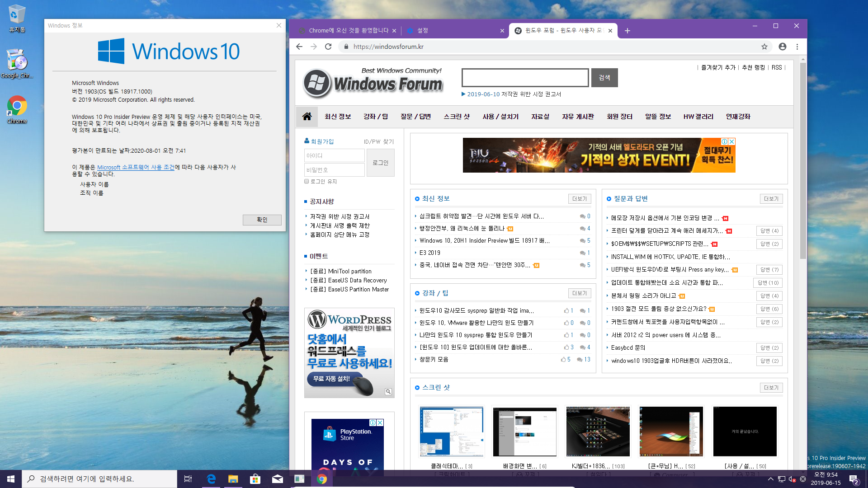The height and width of the screenshot is (488, 868).
Task: Click the page vertical scrollbar
Action: click(803, 160)
